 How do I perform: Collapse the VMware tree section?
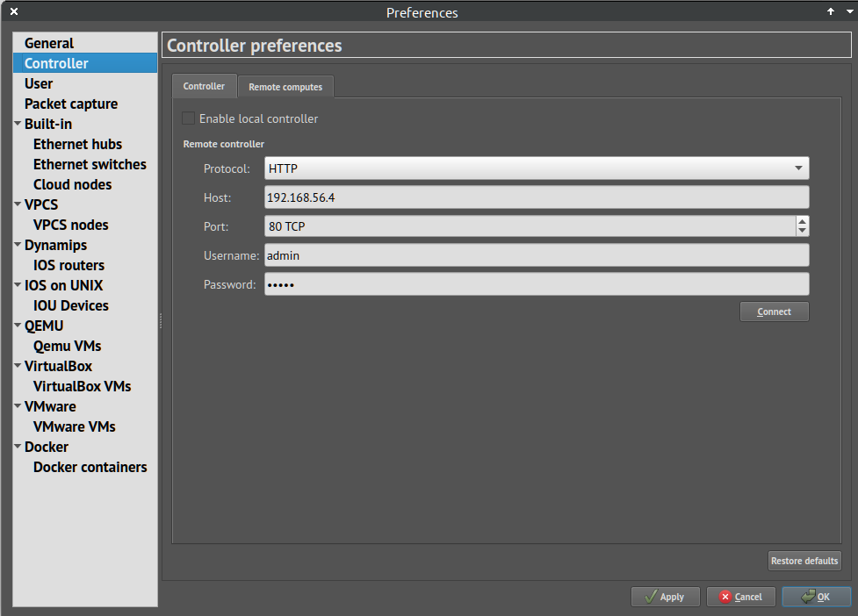18,406
